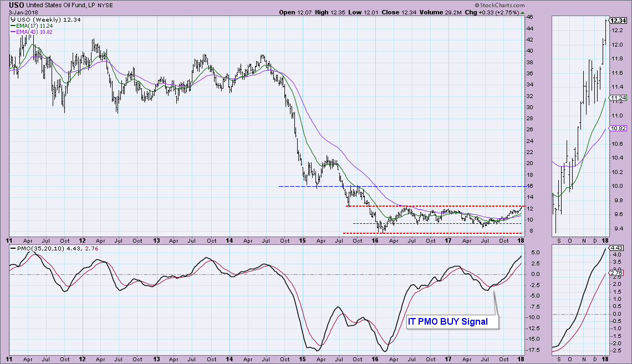
Task: Click the Chg +0.33 (+2.75%) readout
Action: pos(483,12)
